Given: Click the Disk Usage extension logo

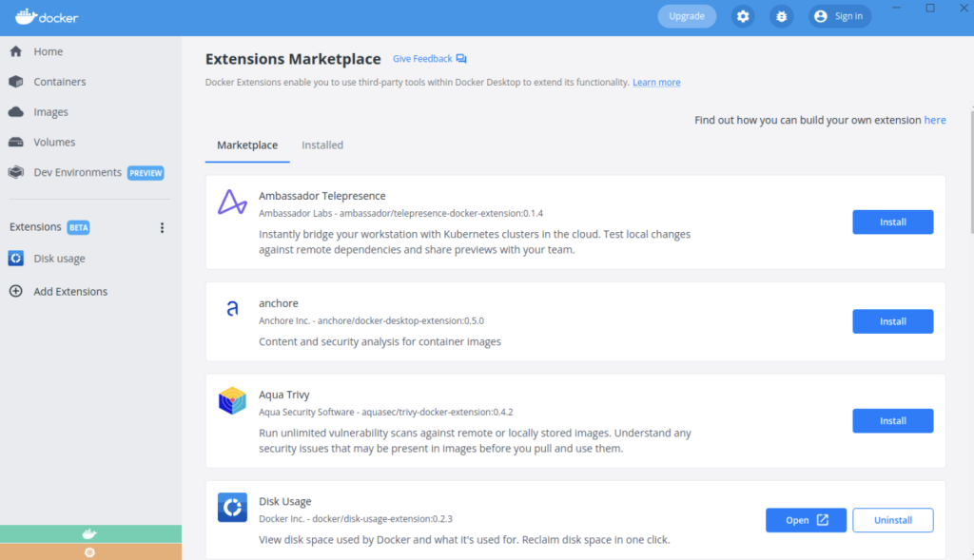Looking at the screenshot, I should coord(232,508).
